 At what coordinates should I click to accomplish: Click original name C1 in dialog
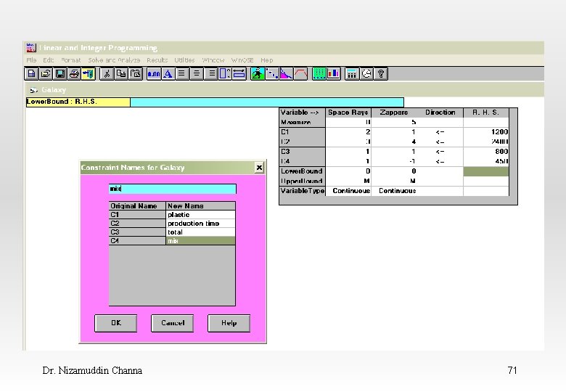pos(137,215)
